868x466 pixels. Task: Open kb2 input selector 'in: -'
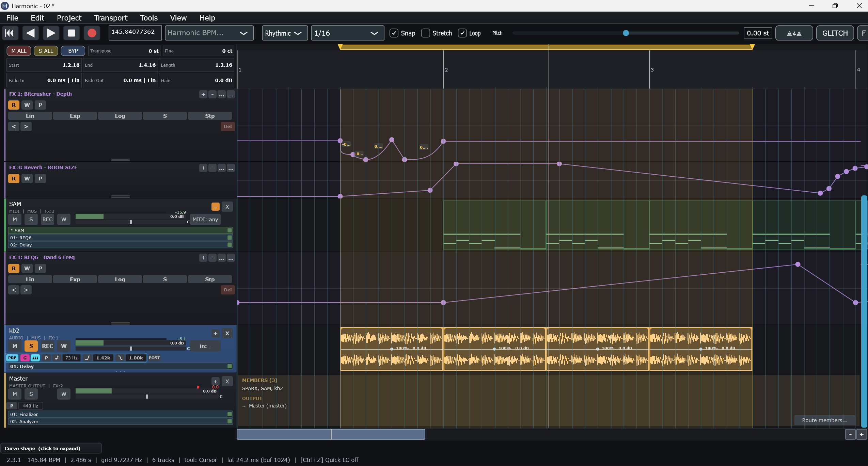coord(205,346)
